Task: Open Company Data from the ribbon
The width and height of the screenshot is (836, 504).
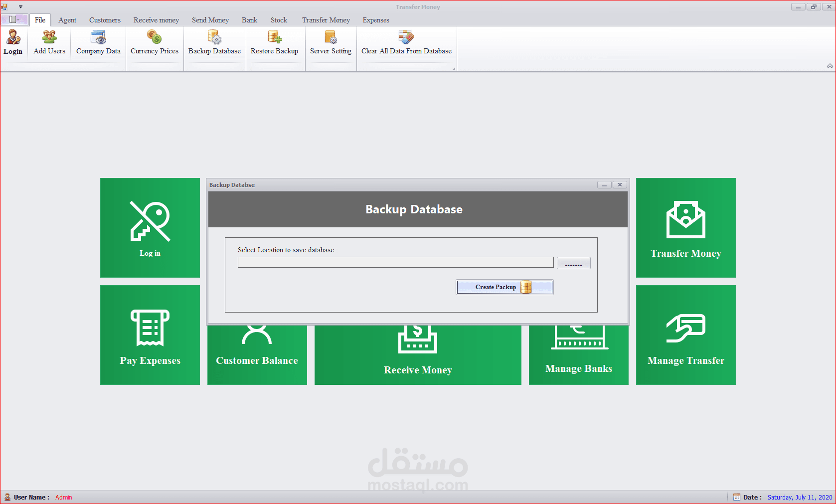Action: coord(98,42)
